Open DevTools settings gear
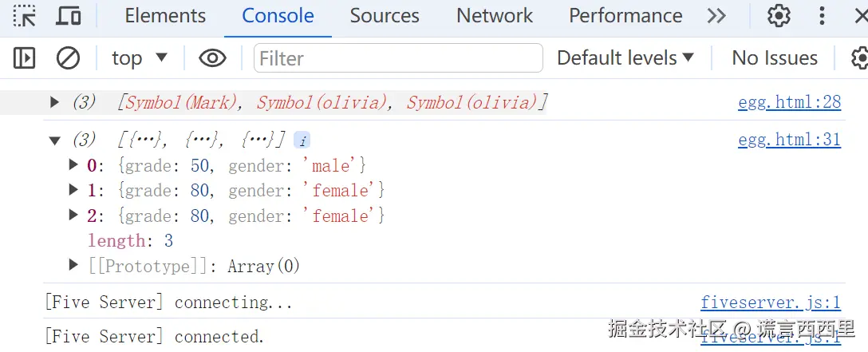 779,15
